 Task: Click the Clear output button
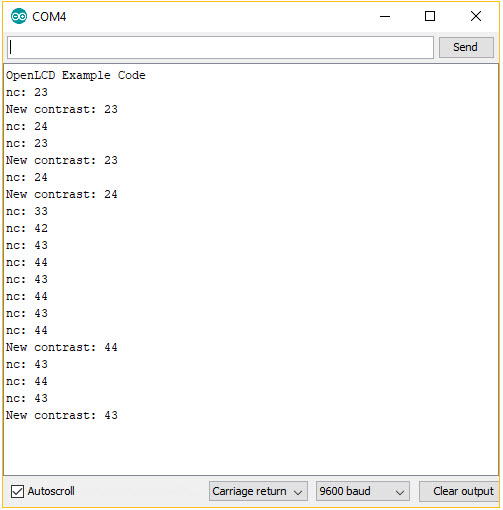(459, 491)
